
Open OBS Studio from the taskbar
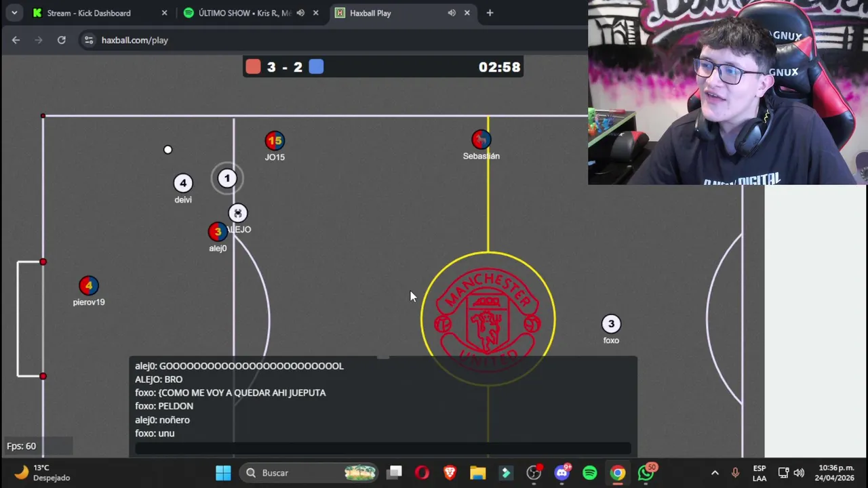(534, 472)
